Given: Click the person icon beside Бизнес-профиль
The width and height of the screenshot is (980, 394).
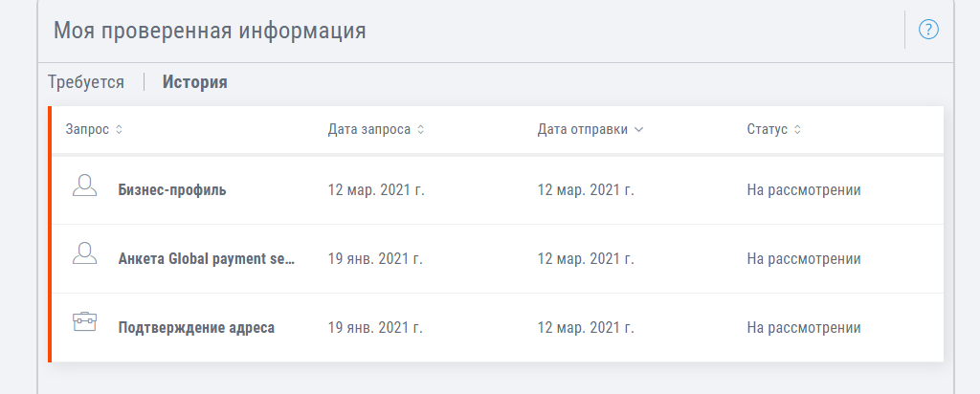Looking at the screenshot, I should click(x=84, y=186).
